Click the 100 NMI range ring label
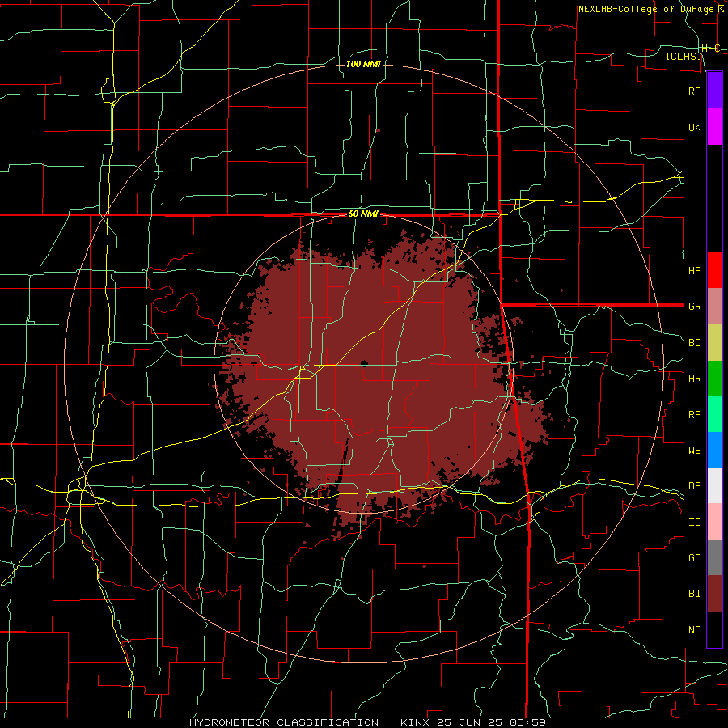 coord(363,64)
